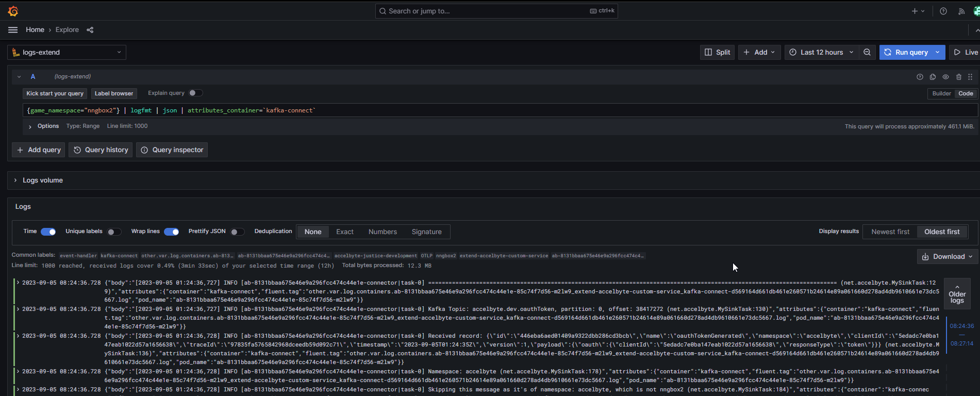Open the Query inspector
980x396 pixels.
tap(172, 150)
